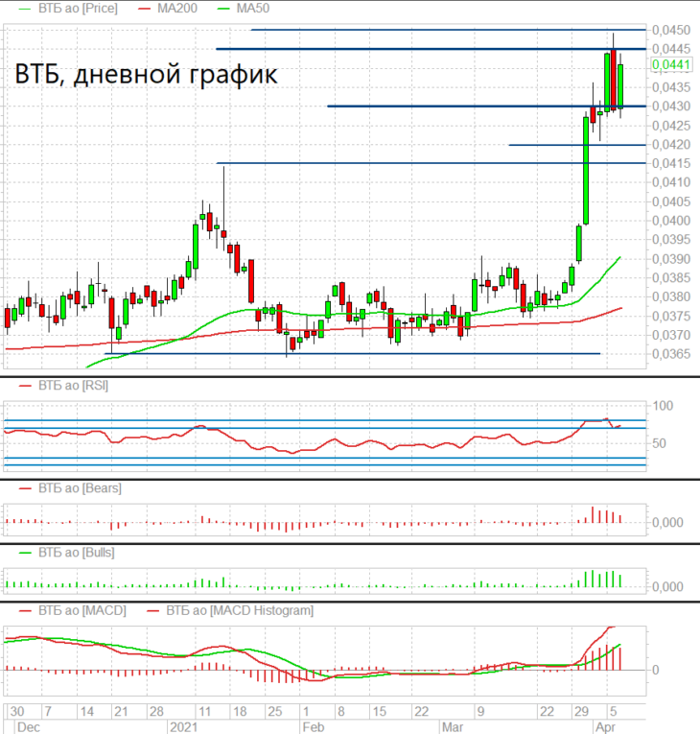
Task: Click the red MA200 legend line swatch
Action: 145,9
